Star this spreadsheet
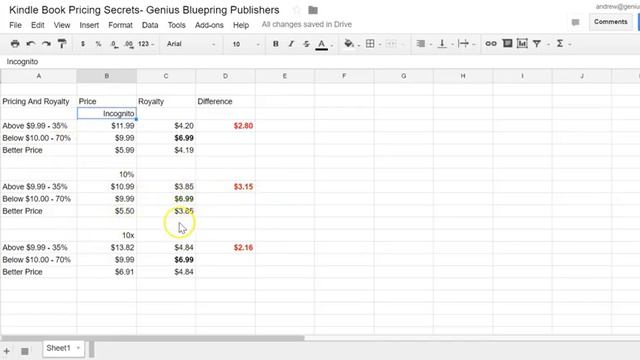This screenshot has width=640, height=360. coord(297,10)
